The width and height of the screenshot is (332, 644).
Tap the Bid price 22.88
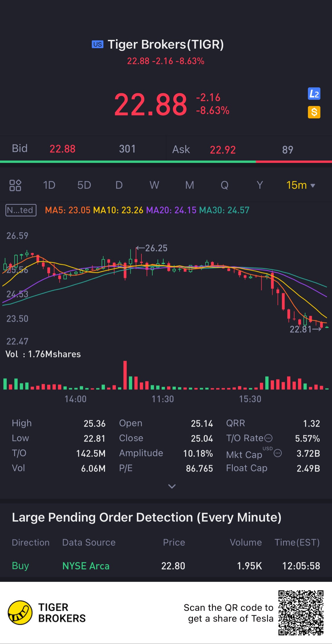(63, 149)
